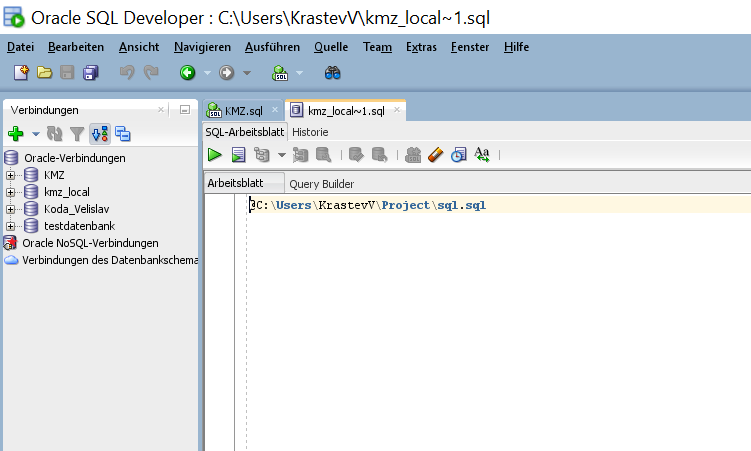Click the Open folder icon in main toolbar
Screen dimensions: 751x451
point(45,72)
